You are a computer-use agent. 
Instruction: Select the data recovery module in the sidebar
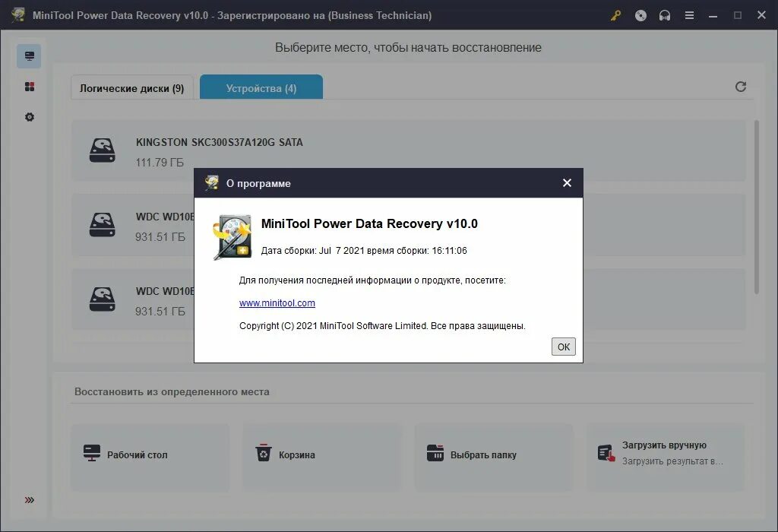(29, 55)
